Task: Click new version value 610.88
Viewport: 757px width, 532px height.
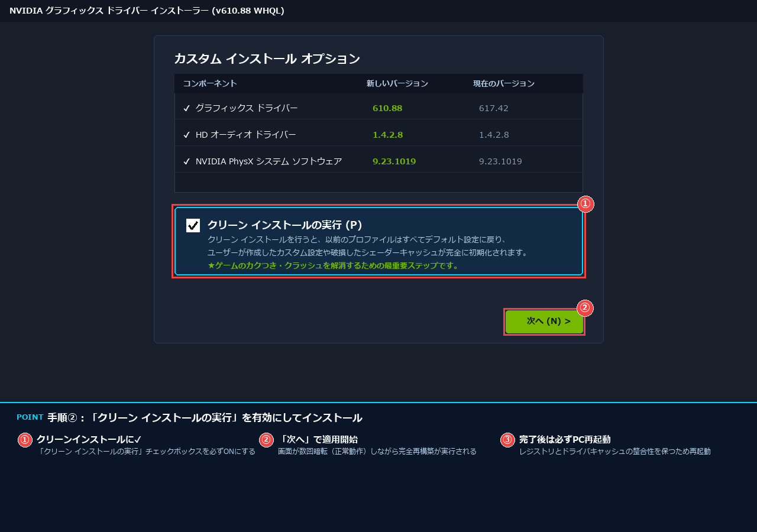Action: 387,108
